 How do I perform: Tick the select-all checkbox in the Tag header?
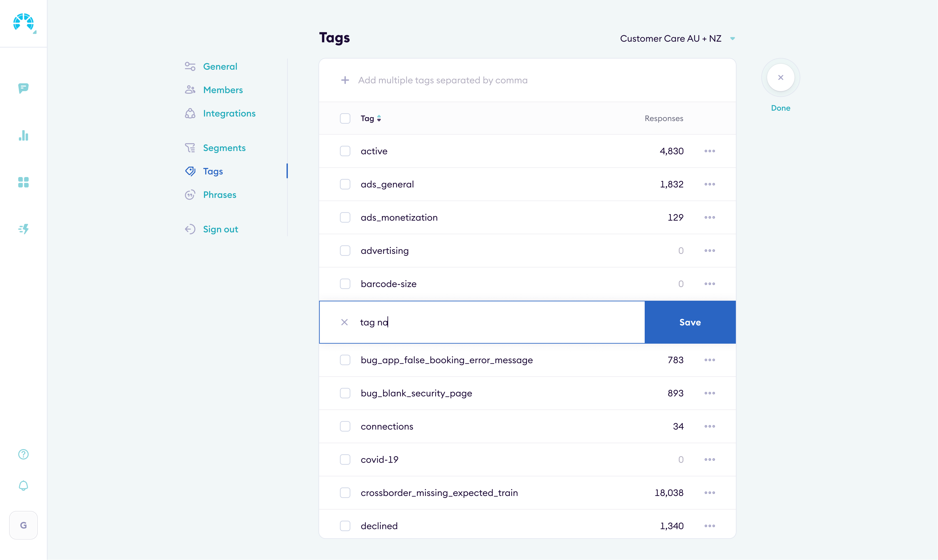click(x=345, y=118)
